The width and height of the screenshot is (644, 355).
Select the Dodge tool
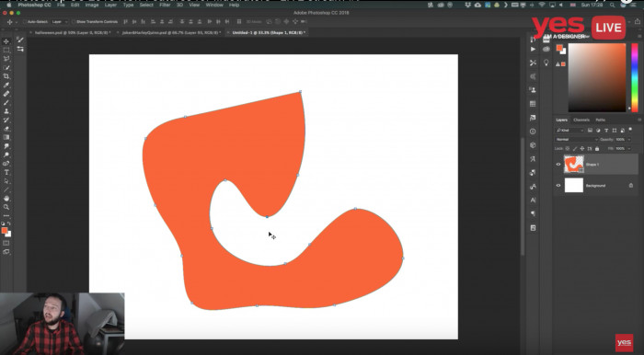click(6, 155)
